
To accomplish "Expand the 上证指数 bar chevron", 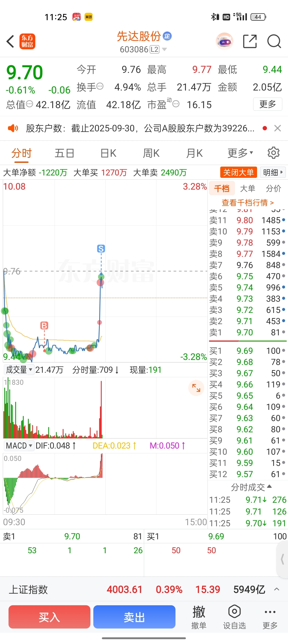I will coord(277,589).
